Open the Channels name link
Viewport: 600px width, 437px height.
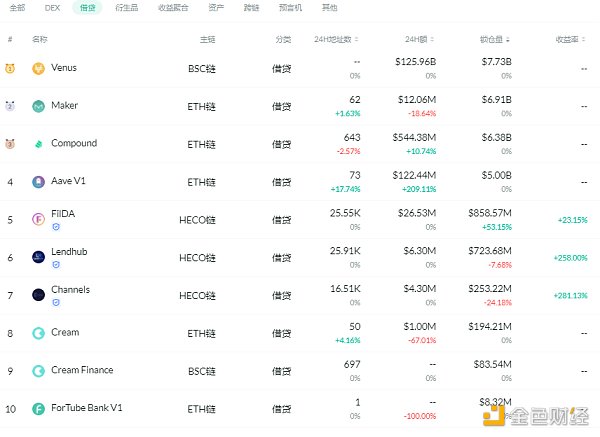[x=70, y=289]
